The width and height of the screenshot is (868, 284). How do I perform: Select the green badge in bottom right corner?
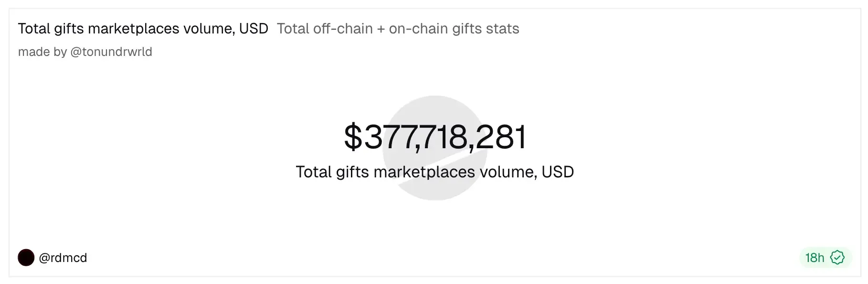(x=824, y=258)
